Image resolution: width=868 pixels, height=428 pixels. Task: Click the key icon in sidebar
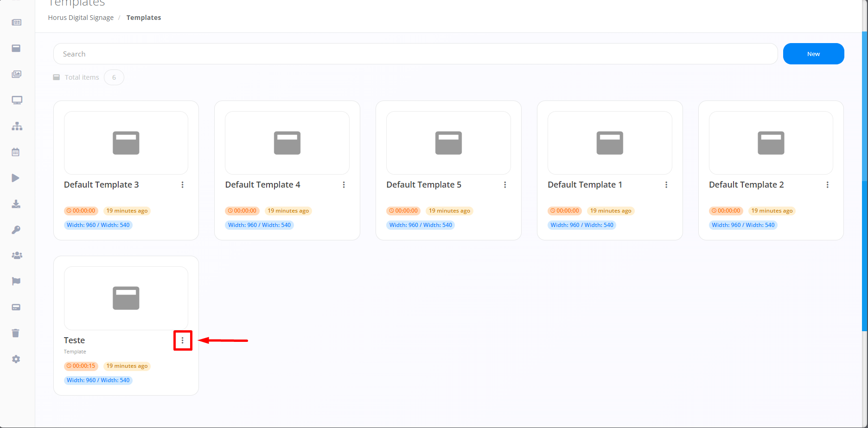coord(16,230)
